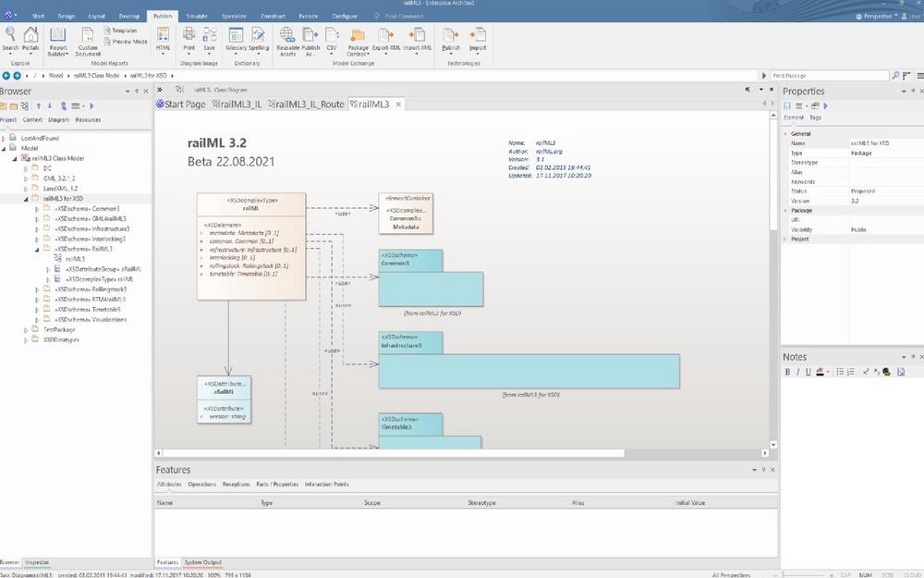The width and height of the screenshot is (924, 578).
Task: Collapse the General properties section
Action: pos(785,134)
